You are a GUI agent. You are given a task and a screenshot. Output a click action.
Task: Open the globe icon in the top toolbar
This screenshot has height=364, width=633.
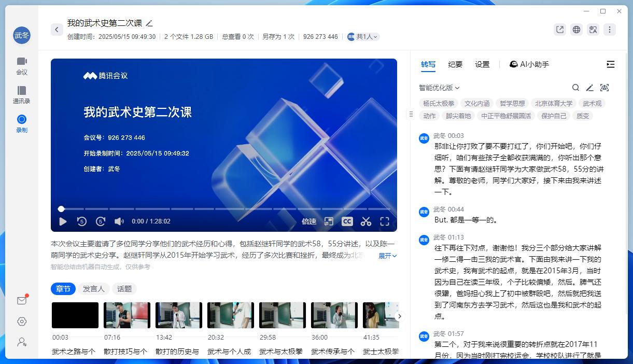(576, 30)
